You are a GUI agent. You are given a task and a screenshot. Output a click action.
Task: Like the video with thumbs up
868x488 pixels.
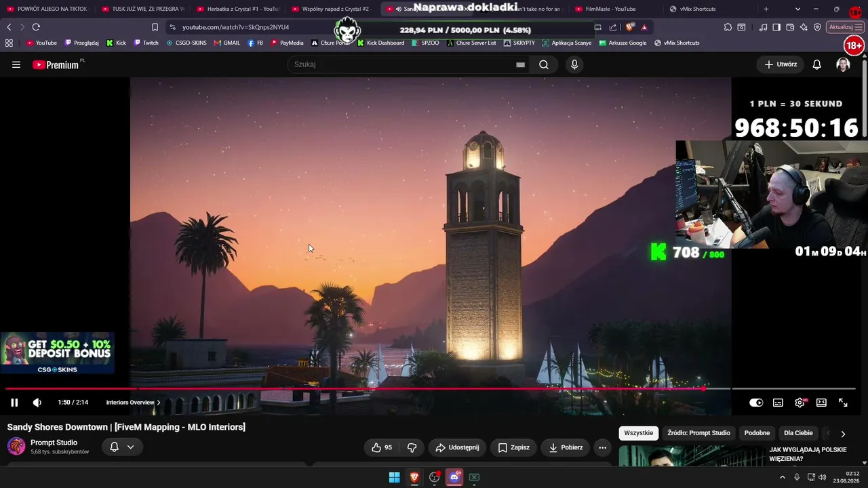pos(382,447)
